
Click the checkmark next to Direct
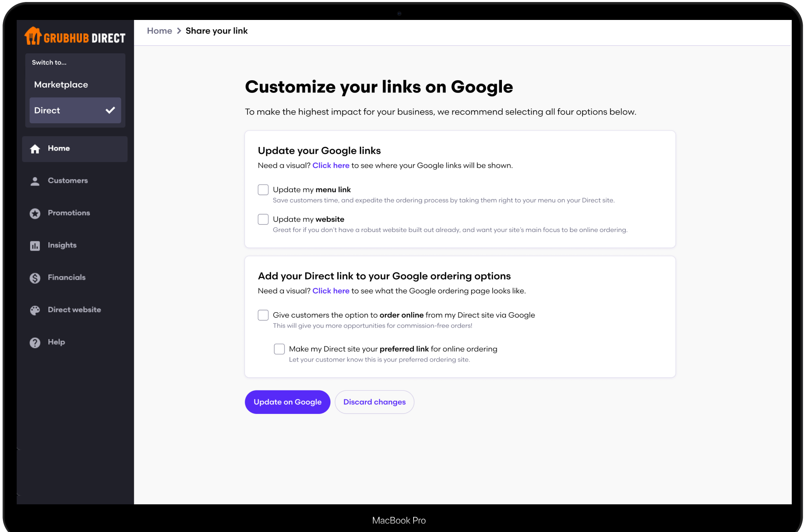click(110, 110)
